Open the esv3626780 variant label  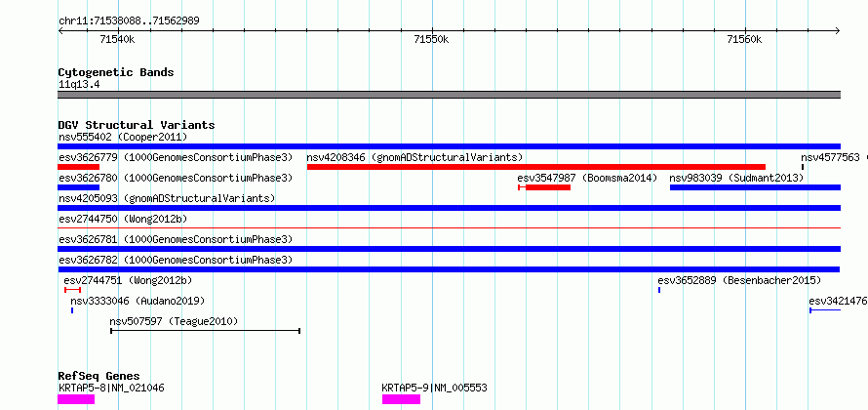[x=176, y=178]
